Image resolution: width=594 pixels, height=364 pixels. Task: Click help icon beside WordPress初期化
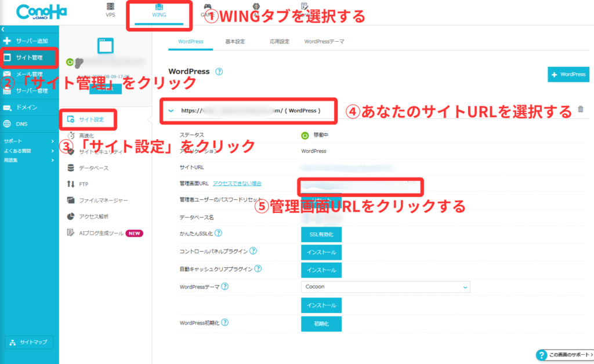click(x=224, y=323)
